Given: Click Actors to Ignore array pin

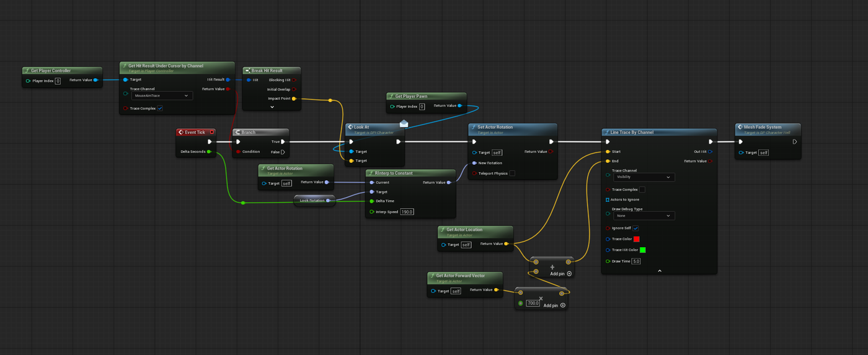Looking at the screenshot, I should (x=608, y=199).
